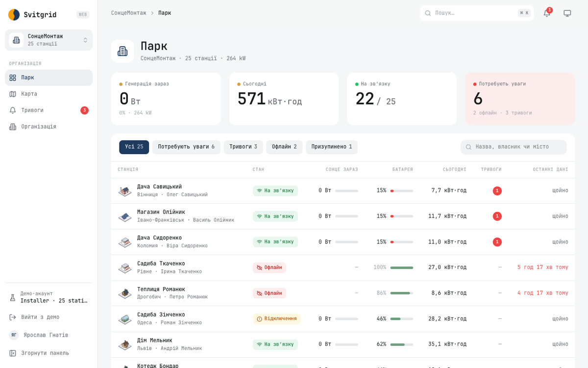Click the На зв'язку status for Дача Савицький
This screenshot has height=368, width=588.
click(x=275, y=191)
